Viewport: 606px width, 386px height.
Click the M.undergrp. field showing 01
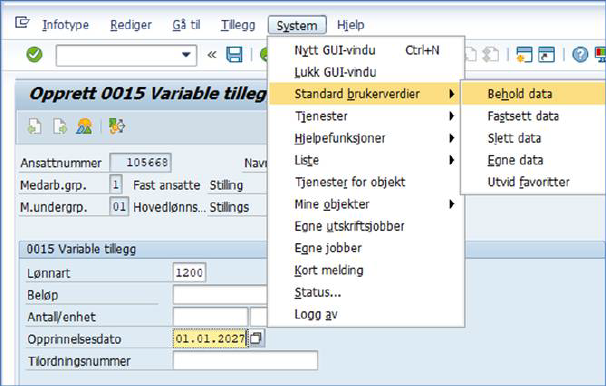tap(119, 207)
